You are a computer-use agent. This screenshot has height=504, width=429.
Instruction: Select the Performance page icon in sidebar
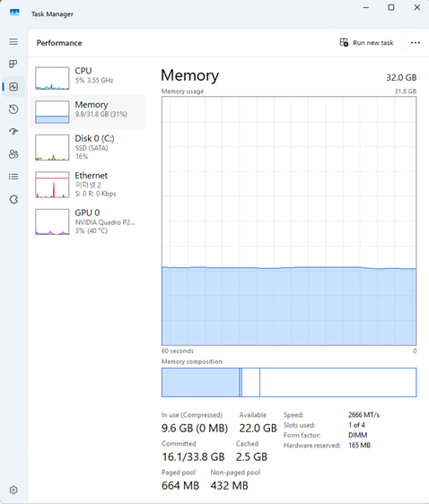click(13, 86)
